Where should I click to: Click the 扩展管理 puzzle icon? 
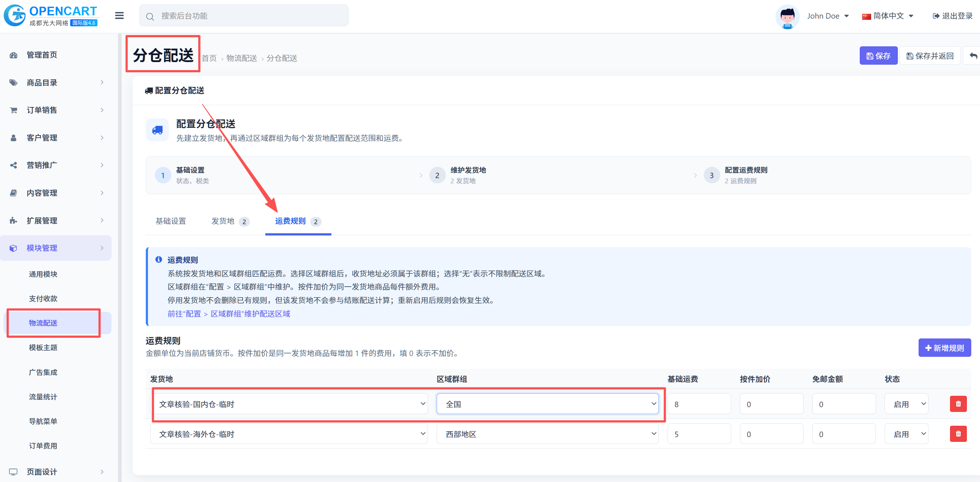point(14,221)
